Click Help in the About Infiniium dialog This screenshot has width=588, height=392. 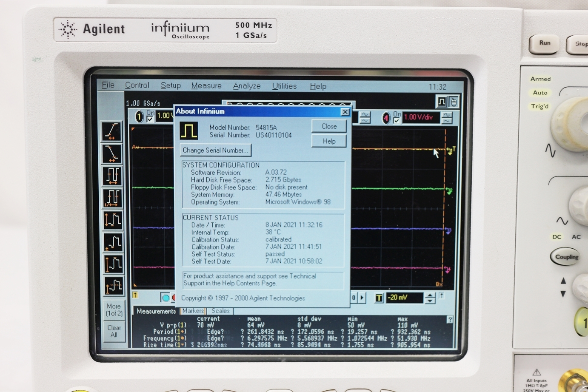[329, 141]
